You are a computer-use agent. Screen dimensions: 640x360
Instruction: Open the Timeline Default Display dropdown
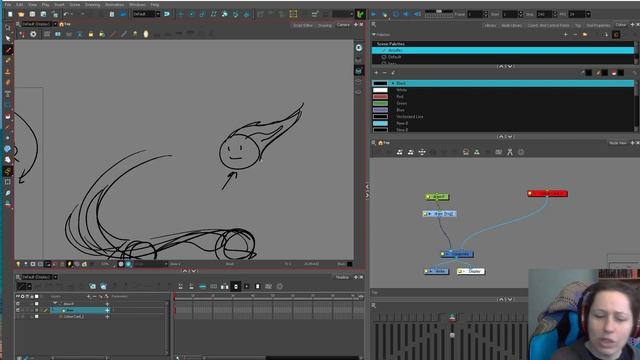pyautogui.click(x=56, y=277)
